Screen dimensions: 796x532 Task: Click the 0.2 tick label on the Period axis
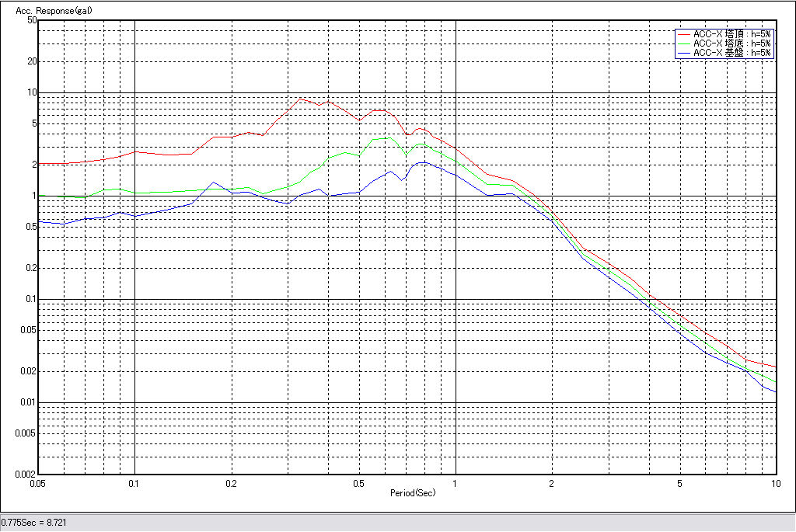click(x=231, y=483)
